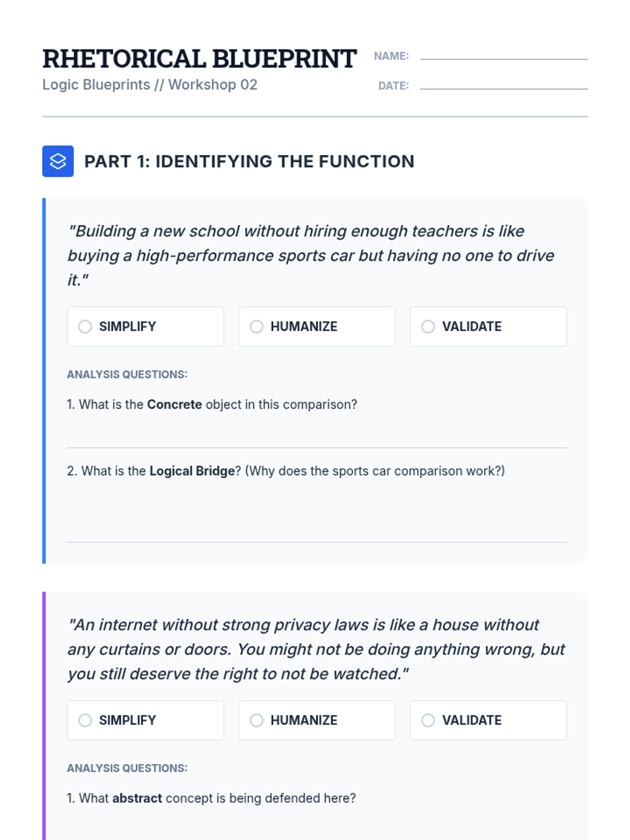Click the bold word abstract in the privacy question
This screenshot has width=630, height=840.
pos(137,799)
